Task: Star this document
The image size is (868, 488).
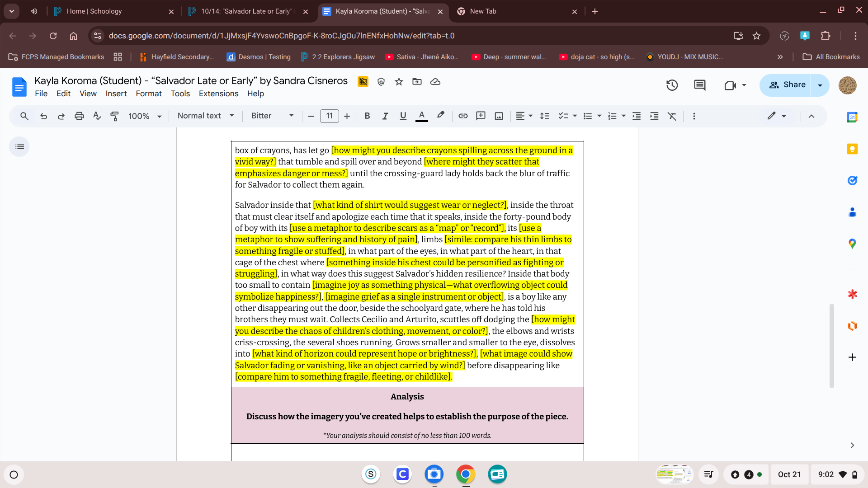Action: click(x=399, y=82)
